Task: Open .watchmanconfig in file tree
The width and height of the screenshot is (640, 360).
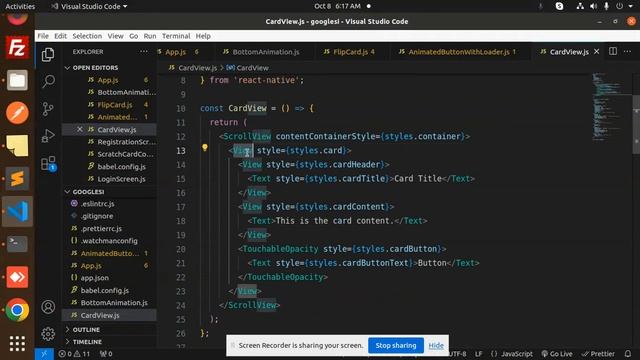Action: point(110,241)
